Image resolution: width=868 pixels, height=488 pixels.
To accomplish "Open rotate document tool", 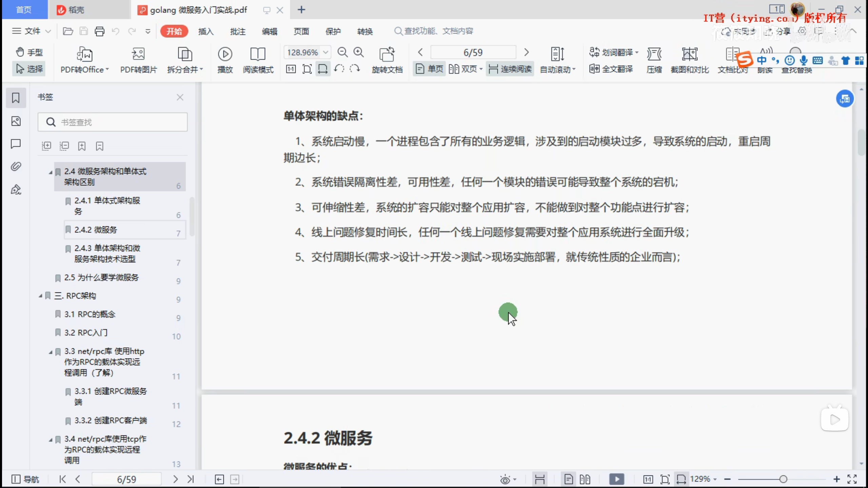I will click(387, 60).
